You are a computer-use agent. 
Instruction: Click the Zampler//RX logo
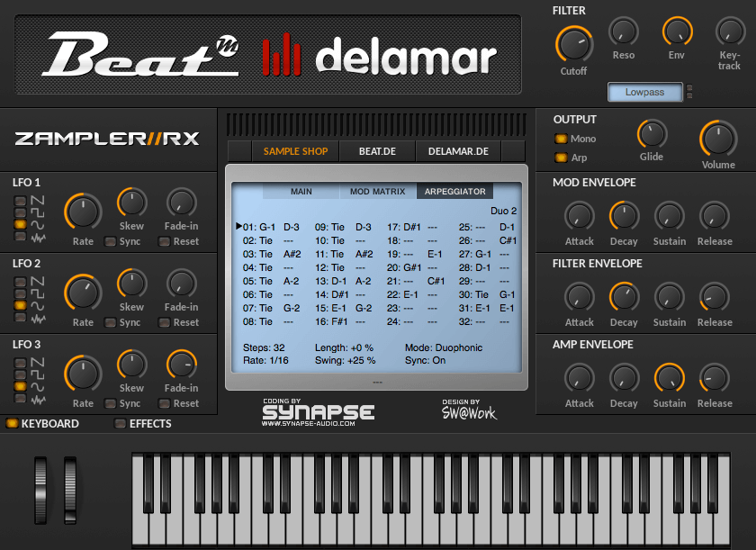[x=107, y=139]
